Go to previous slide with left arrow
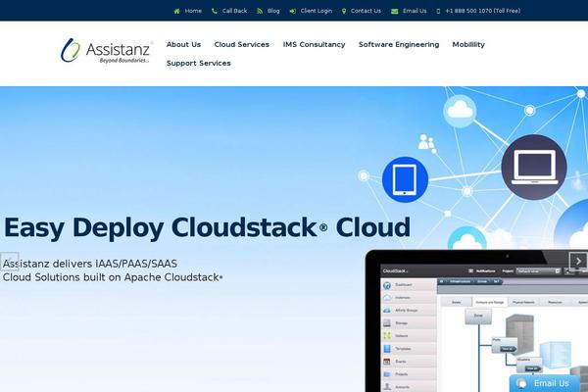The image size is (588, 392). point(9,261)
